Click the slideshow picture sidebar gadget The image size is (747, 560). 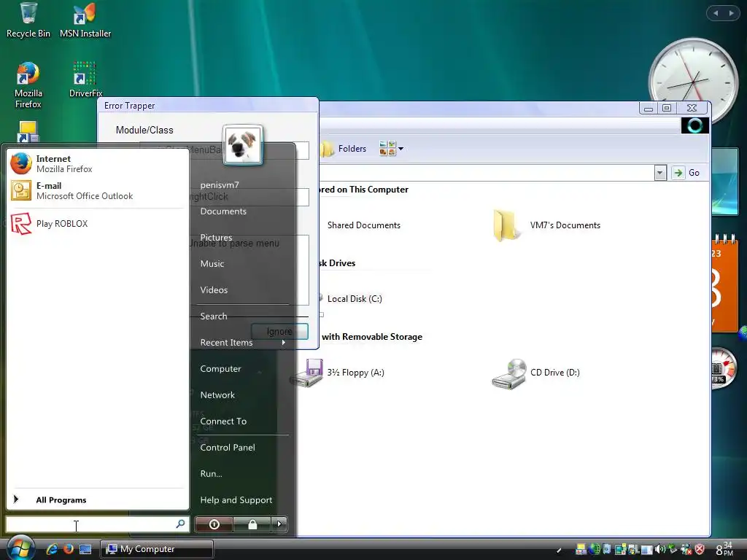pyautogui.click(x=724, y=182)
